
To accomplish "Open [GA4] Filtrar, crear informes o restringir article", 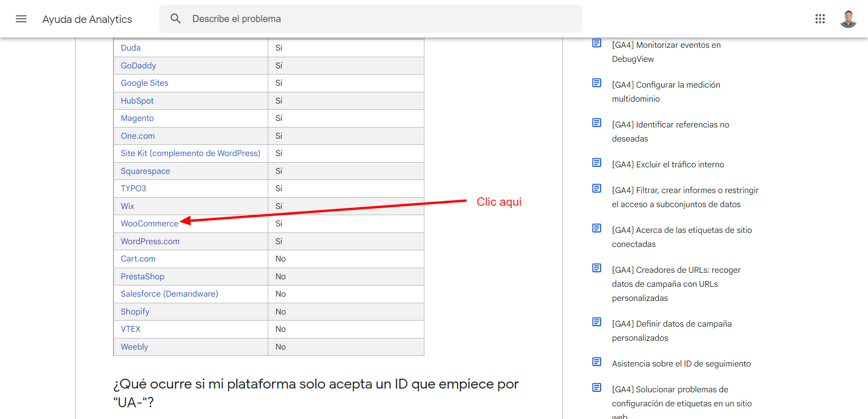I will point(685,197).
